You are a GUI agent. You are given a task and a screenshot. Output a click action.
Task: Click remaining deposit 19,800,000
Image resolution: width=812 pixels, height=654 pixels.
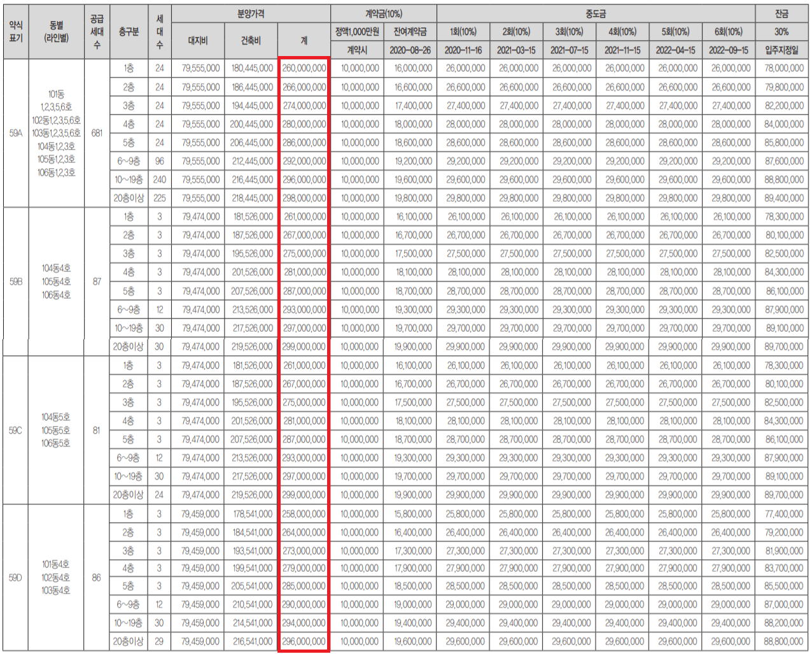413,198
